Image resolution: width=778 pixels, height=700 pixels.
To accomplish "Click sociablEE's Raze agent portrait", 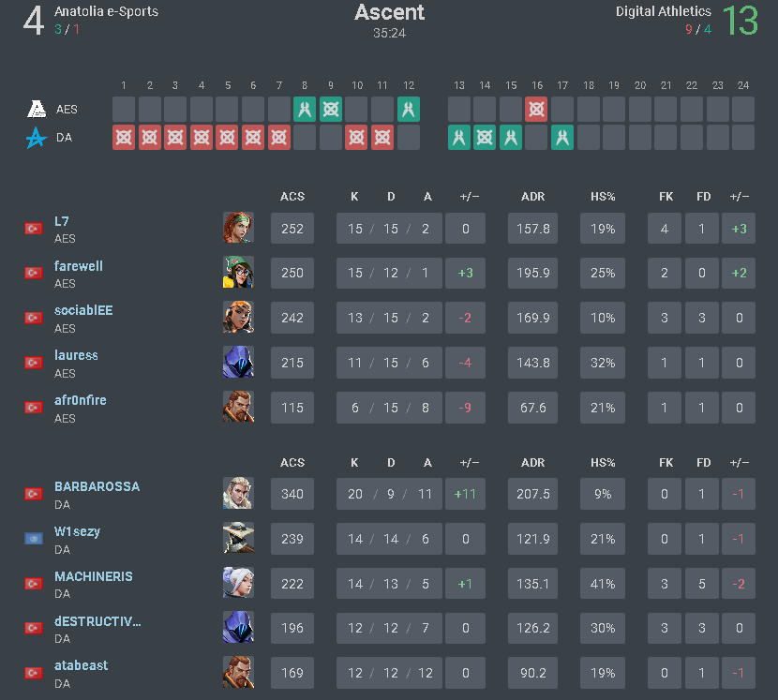I will point(238,318).
